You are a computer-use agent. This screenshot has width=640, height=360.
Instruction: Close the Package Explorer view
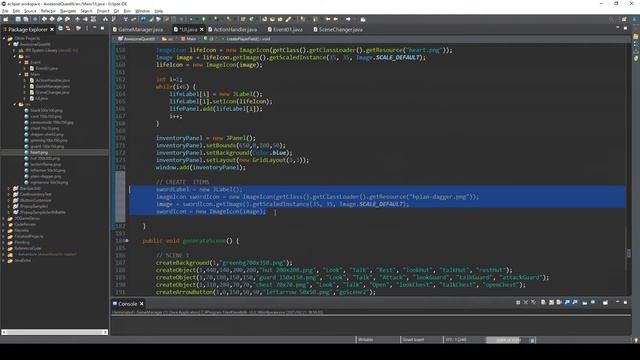(52, 29)
